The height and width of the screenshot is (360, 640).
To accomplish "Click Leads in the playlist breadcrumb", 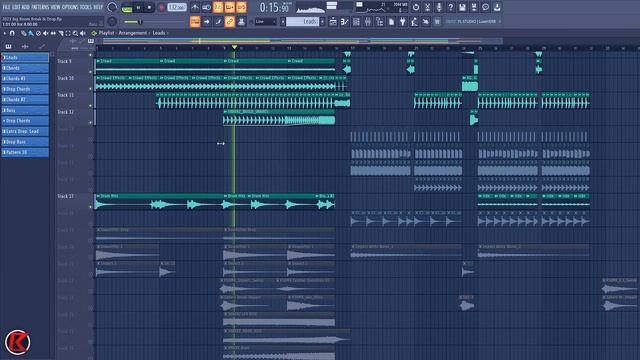I will 159,33.
